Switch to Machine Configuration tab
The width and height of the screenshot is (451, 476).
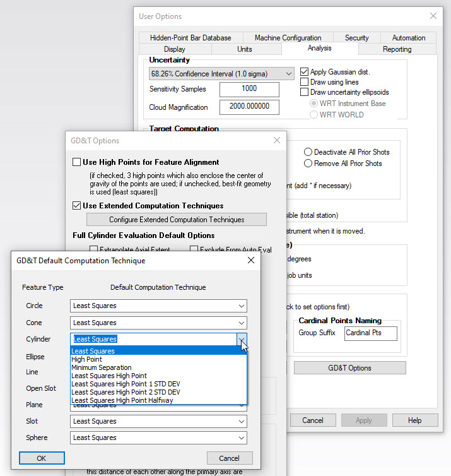[x=288, y=38]
